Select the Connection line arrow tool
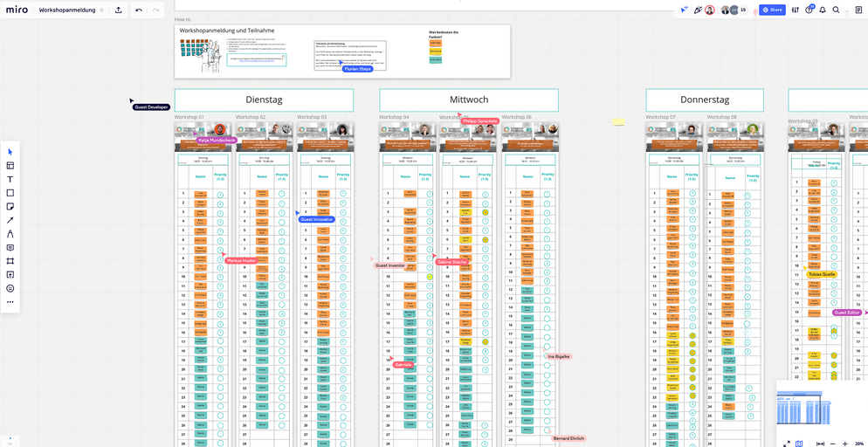Viewport: 868px width, 447px height. click(10, 220)
